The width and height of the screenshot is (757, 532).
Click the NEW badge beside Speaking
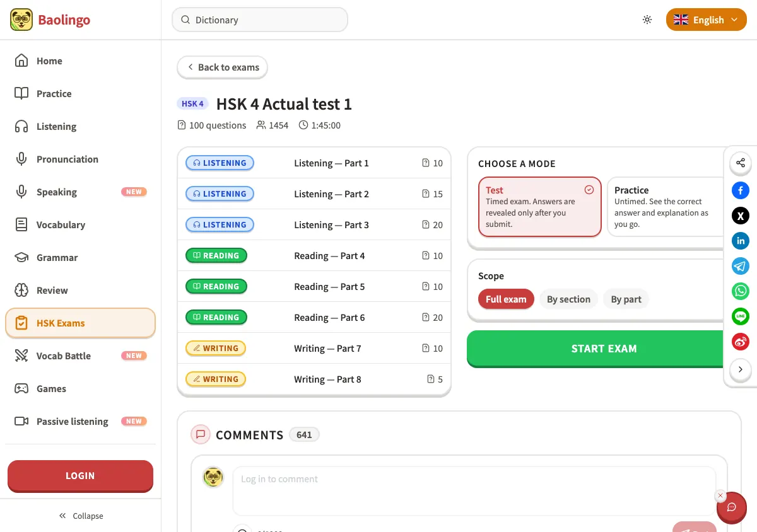134,192
